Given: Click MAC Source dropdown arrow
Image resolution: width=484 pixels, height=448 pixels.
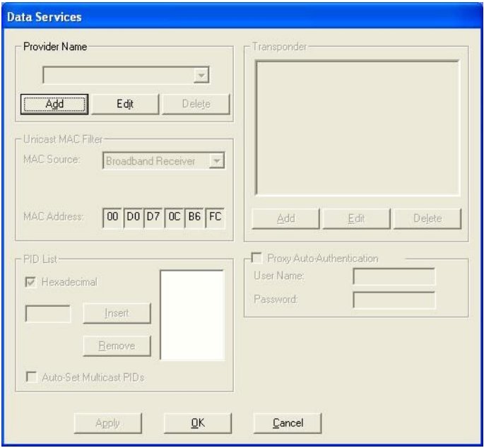Looking at the screenshot, I should coord(217,161).
